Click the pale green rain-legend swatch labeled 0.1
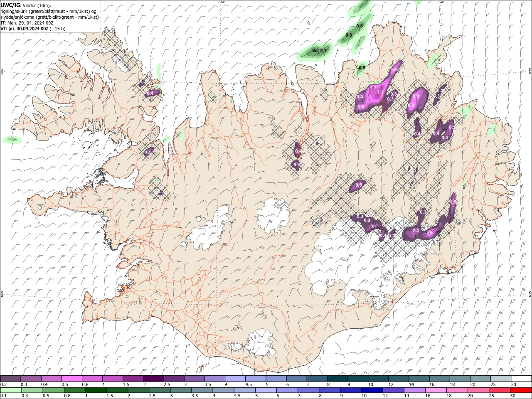This screenshot has height=399, width=532. click(11, 390)
